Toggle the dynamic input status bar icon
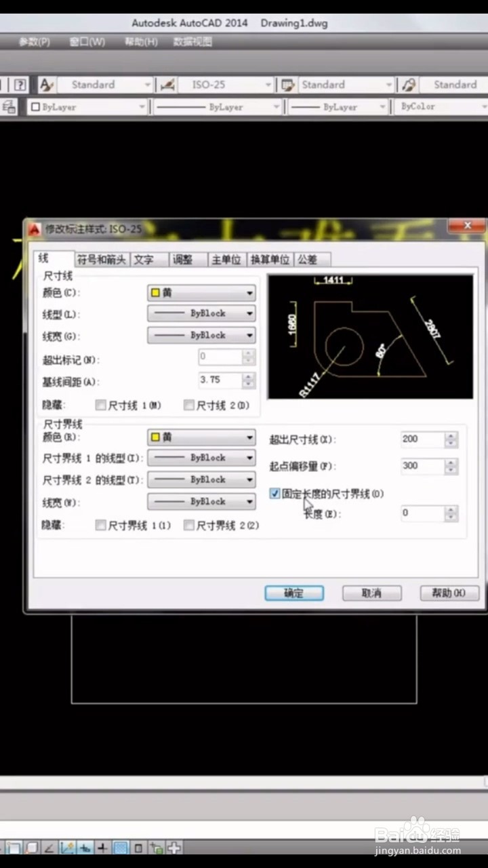 85,848
